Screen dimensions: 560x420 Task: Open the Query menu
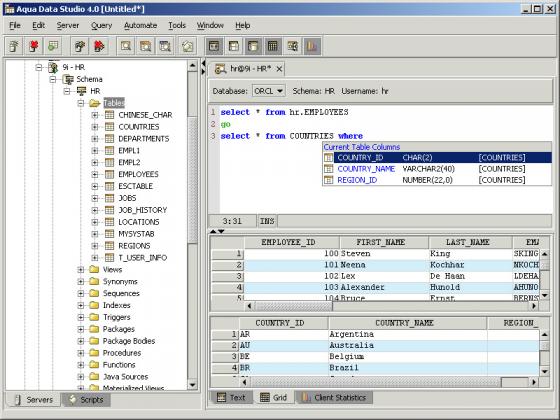pyautogui.click(x=101, y=25)
